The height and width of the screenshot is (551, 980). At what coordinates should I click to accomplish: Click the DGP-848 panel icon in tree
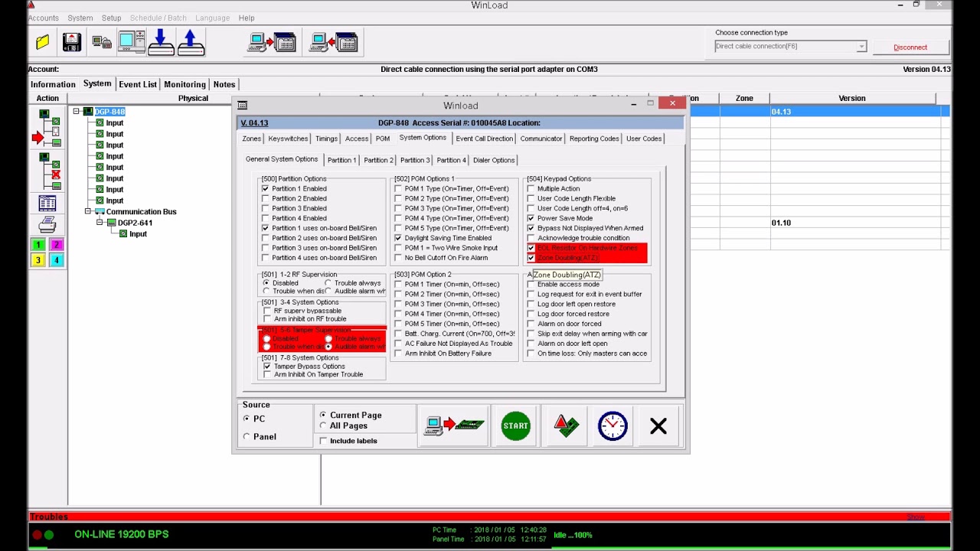coord(88,112)
